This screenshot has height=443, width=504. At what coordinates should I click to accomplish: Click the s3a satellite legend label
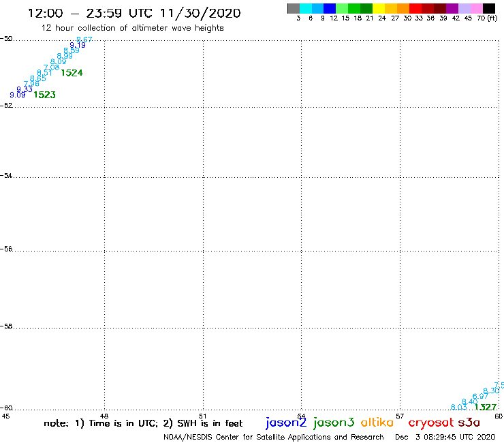pos(469,423)
